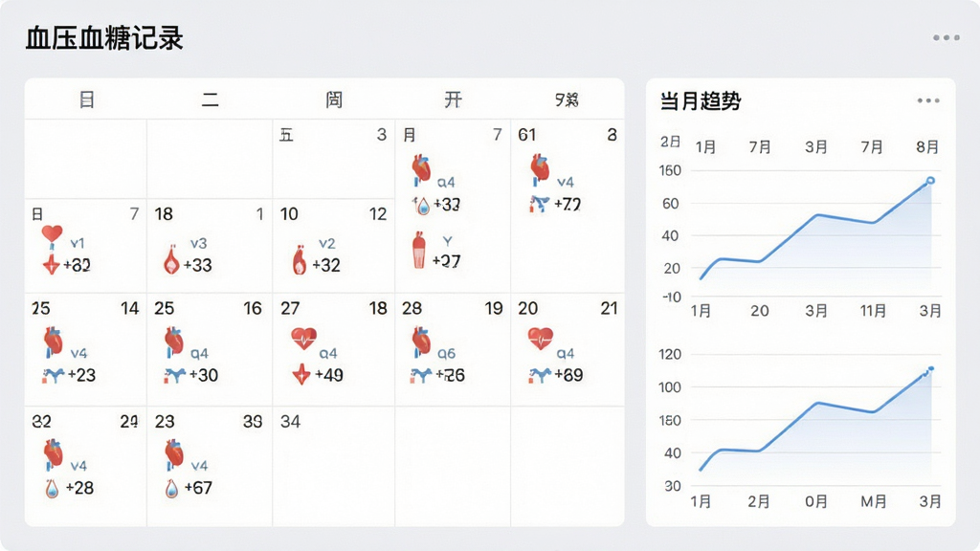The image size is (980, 551).
Task: Click the water drop icon next to +28
Action: coord(52,488)
